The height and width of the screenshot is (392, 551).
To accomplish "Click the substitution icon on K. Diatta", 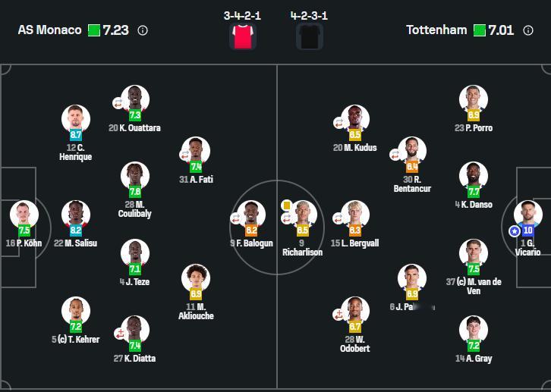I will click(118, 334).
